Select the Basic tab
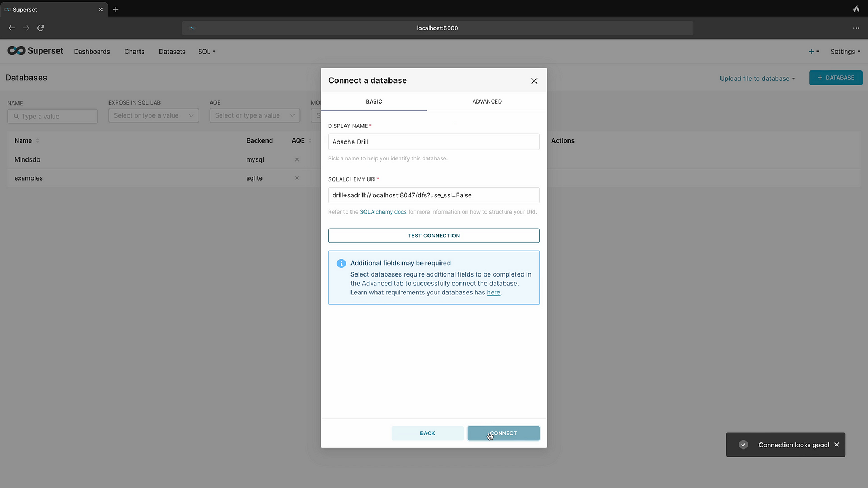868x488 pixels. (x=374, y=101)
